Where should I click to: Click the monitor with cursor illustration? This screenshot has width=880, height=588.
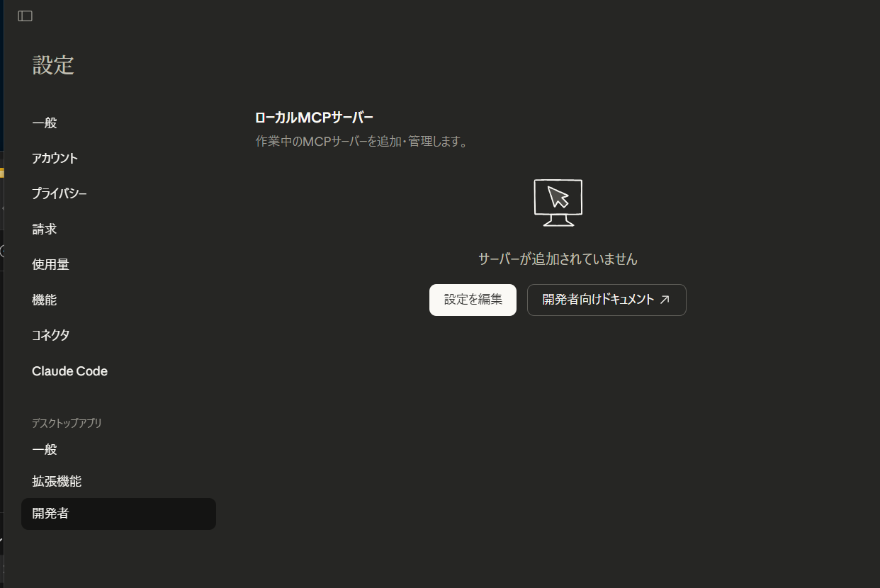tap(558, 203)
